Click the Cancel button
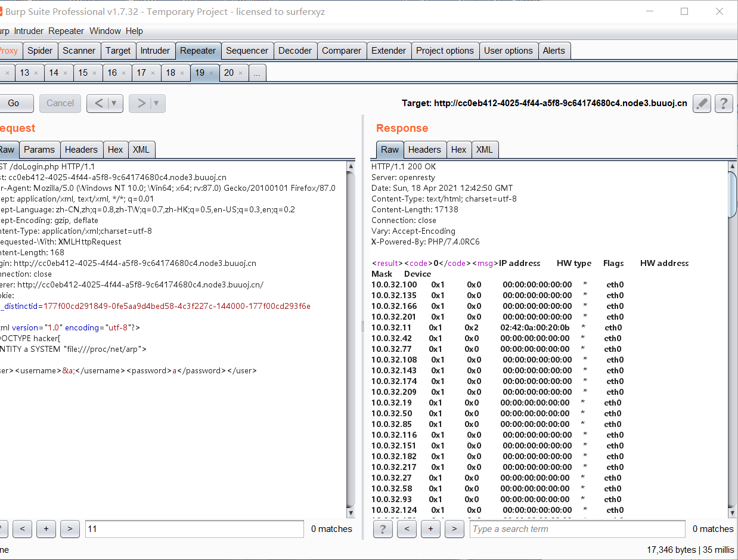The height and width of the screenshot is (560, 738). [x=60, y=103]
